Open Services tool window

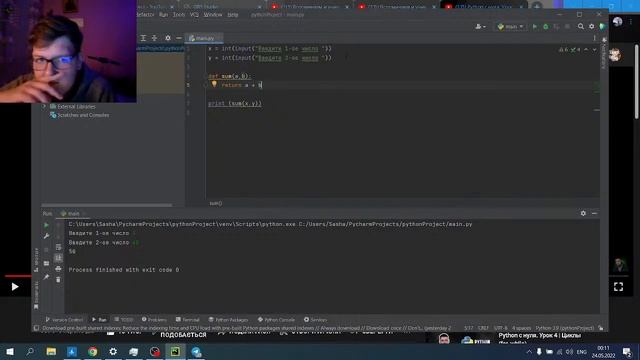[315, 320]
